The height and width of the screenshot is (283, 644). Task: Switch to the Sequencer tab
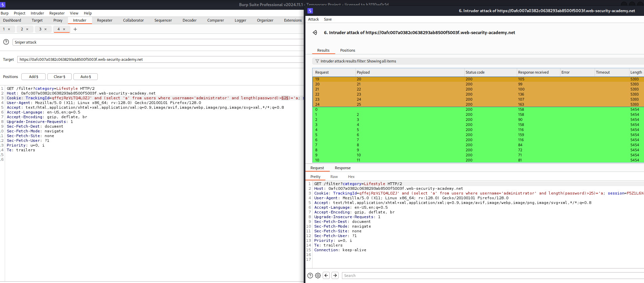163,20
